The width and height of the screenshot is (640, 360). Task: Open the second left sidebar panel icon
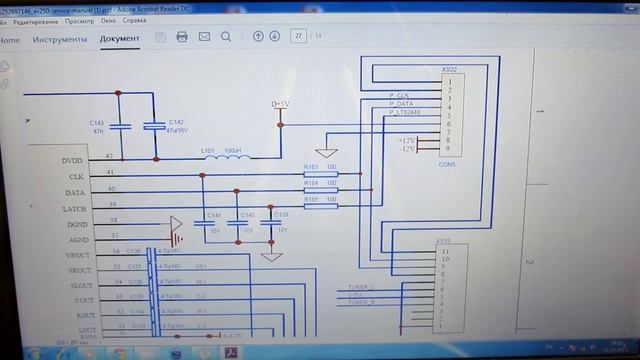(x=4, y=84)
